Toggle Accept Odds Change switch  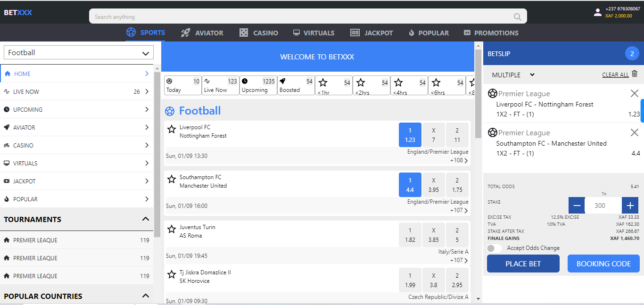pos(494,248)
